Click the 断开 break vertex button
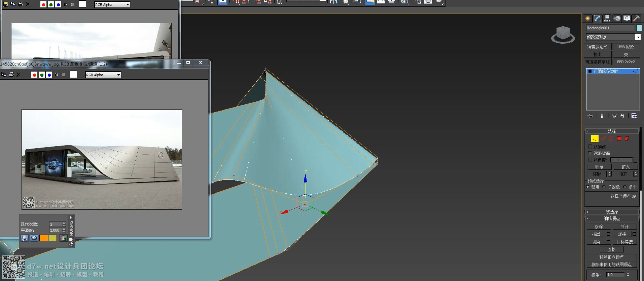The height and width of the screenshot is (281, 644). tap(624, 227)
